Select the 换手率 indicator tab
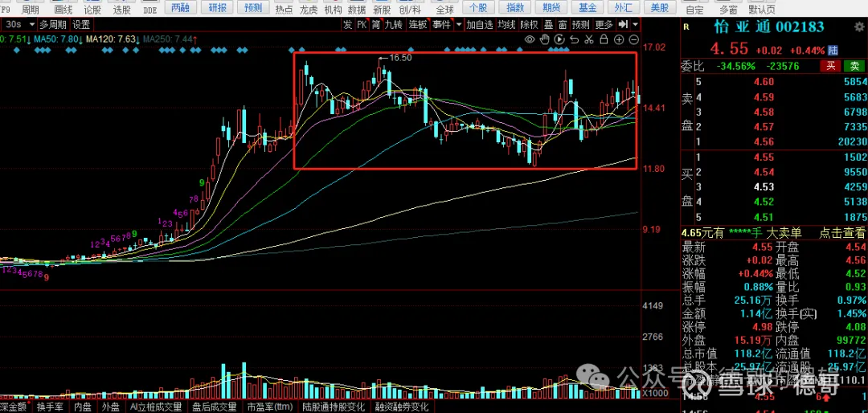The height and width of the screenshot is (413, 868). (50, 407)
